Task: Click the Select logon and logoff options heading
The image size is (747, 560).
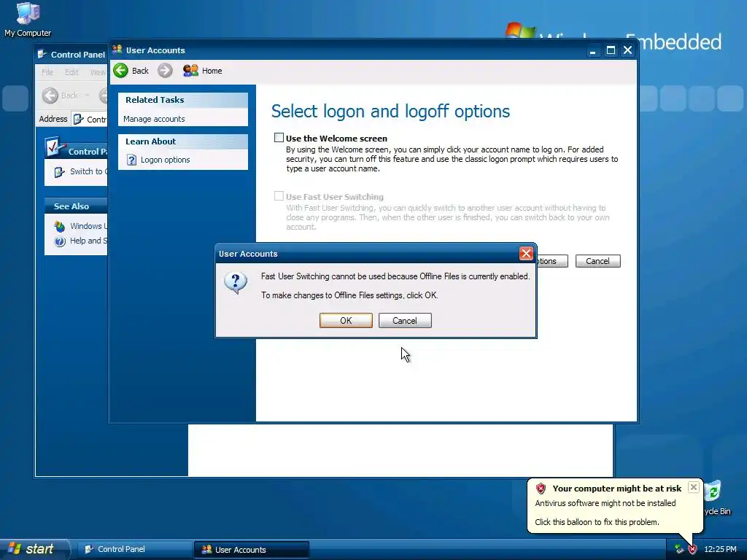Action: click(391, 112)
